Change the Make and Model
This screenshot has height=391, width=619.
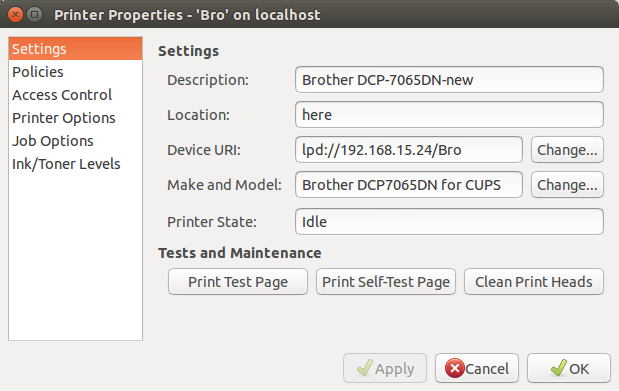tap(567, 184)
